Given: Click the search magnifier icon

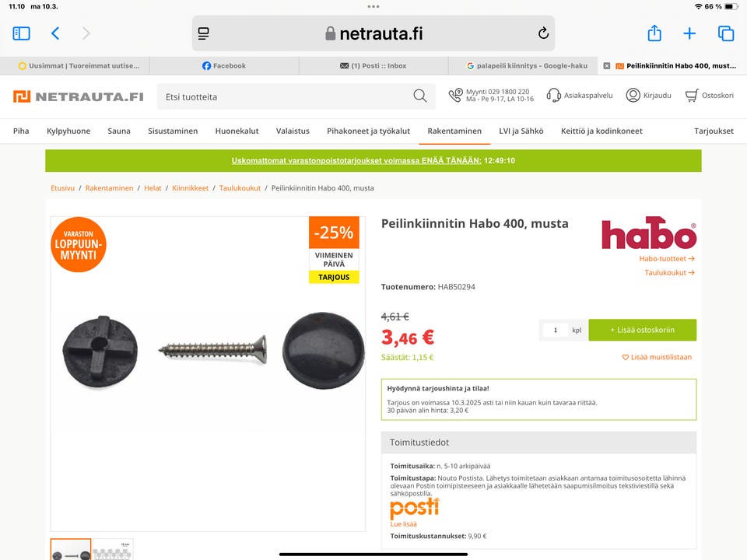Looking at the screenshot, I should pos(419,96).
